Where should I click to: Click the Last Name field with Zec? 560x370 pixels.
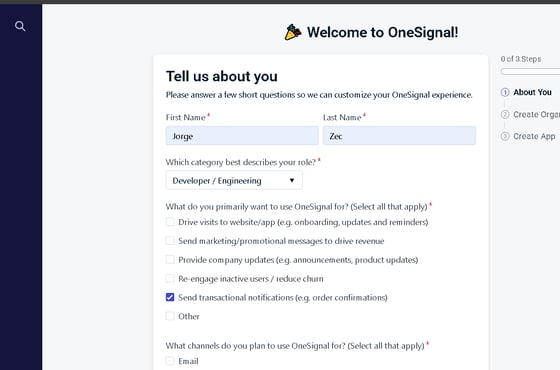coord(399,136)
